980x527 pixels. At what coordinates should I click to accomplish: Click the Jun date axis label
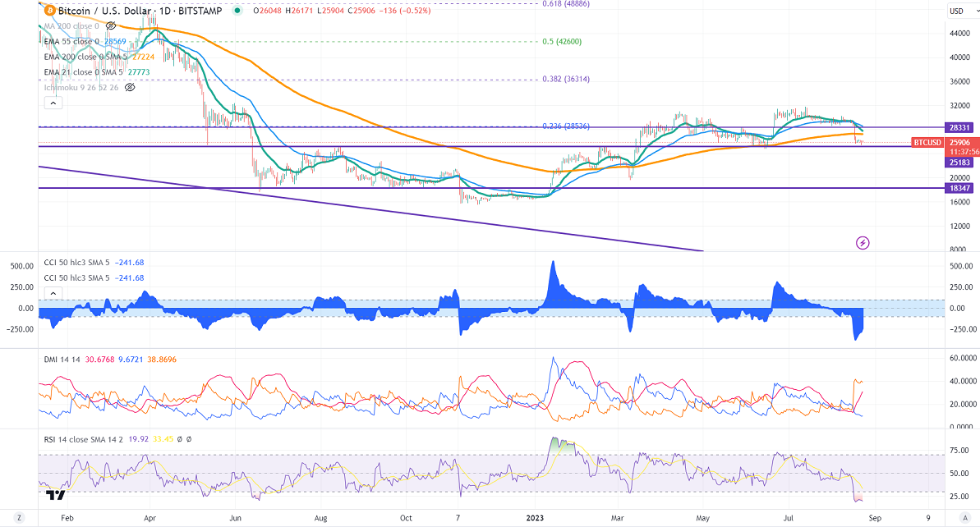(x=235, y=518)
